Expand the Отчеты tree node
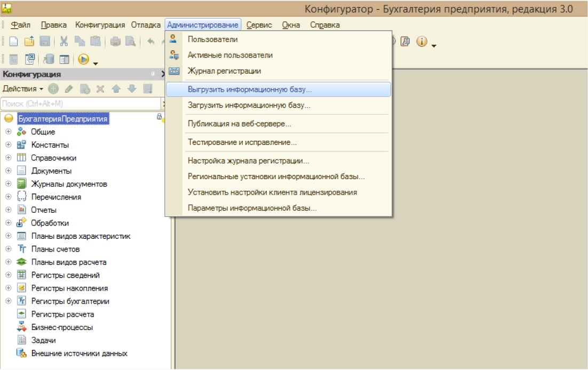The image size is (588, 370). [8, 210]
